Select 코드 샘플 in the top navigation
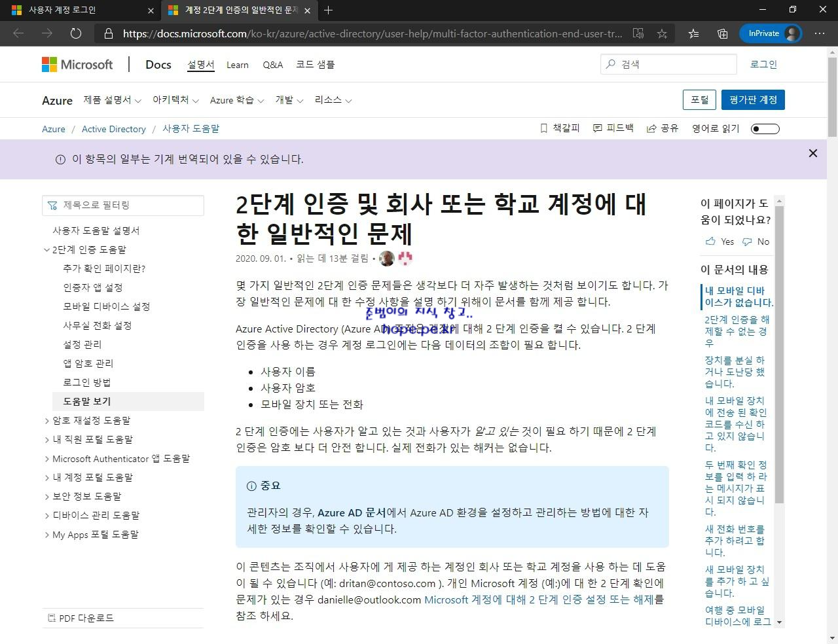Viewport: 838px width, 644px height. click(x=315, y=65)
